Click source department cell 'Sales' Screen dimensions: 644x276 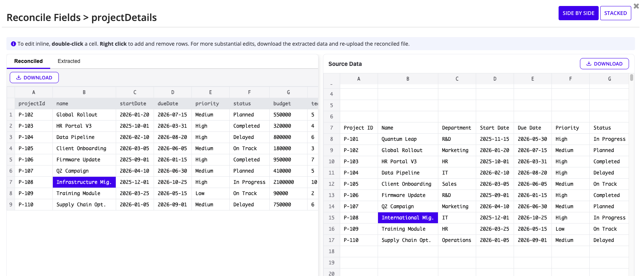pyautogui.click(x=457, y=184)
